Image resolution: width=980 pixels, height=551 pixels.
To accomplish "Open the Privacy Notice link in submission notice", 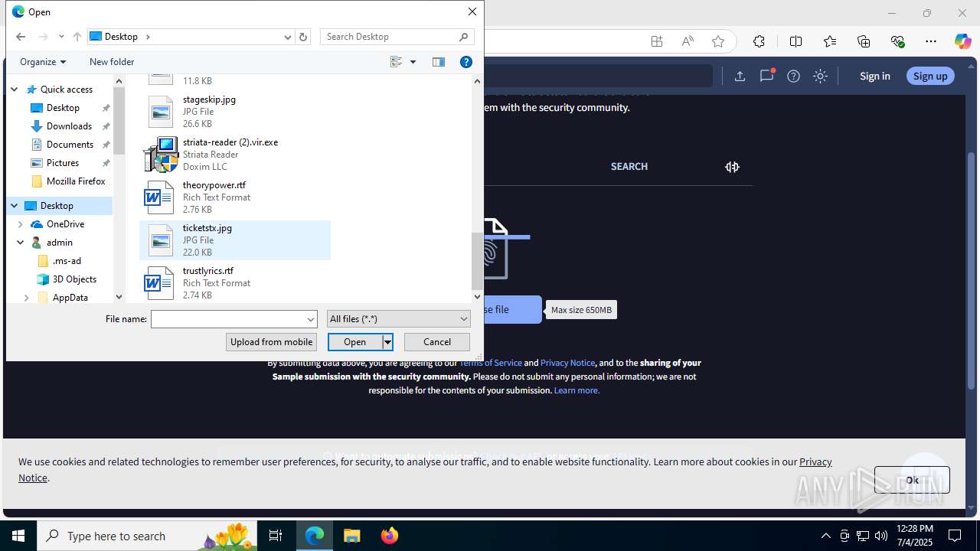I will pos(567,363).
